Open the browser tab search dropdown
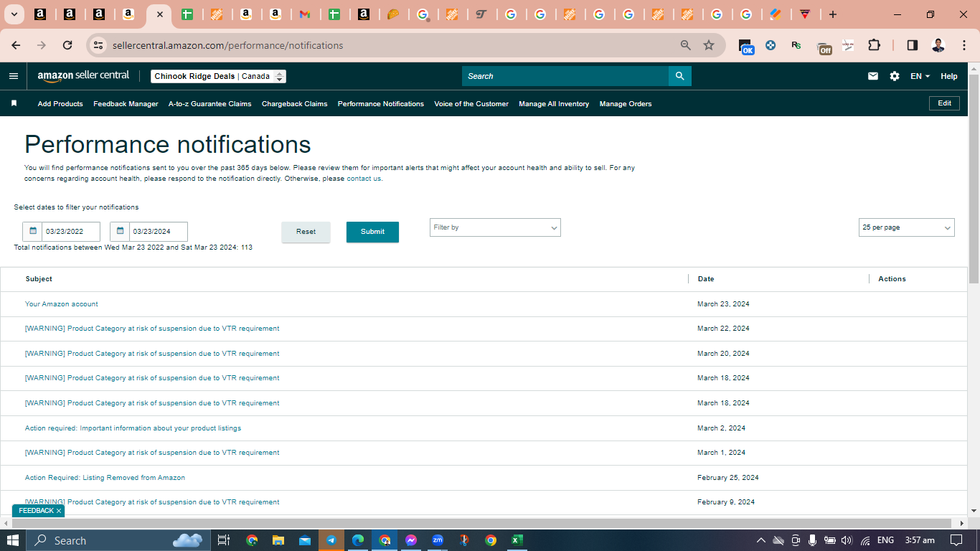This screenshot has width=980, height=551. click(x=14, y=14)
